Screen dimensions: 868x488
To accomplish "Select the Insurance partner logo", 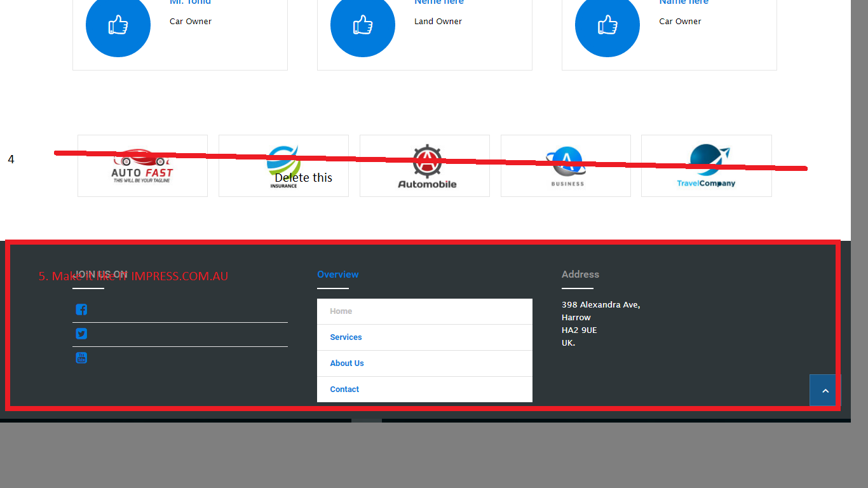I will 283,166.
